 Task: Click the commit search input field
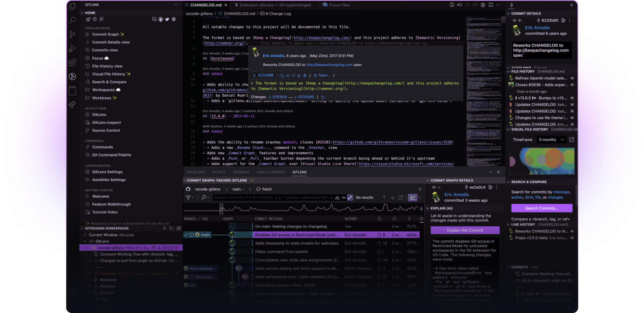point(273,197)
